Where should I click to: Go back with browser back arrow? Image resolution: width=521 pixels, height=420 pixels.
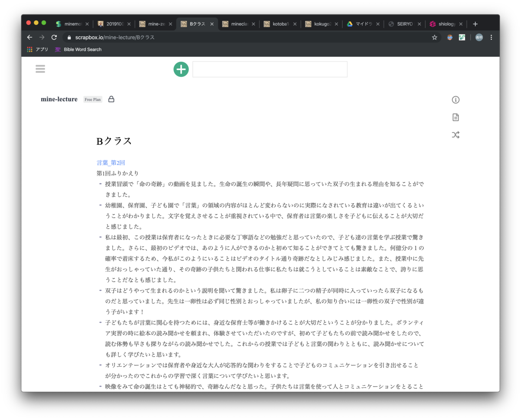[x=30, y=37]
